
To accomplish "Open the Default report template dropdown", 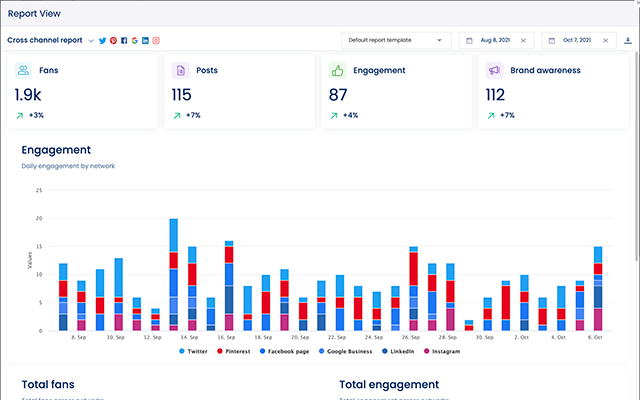I will [396, 40].
